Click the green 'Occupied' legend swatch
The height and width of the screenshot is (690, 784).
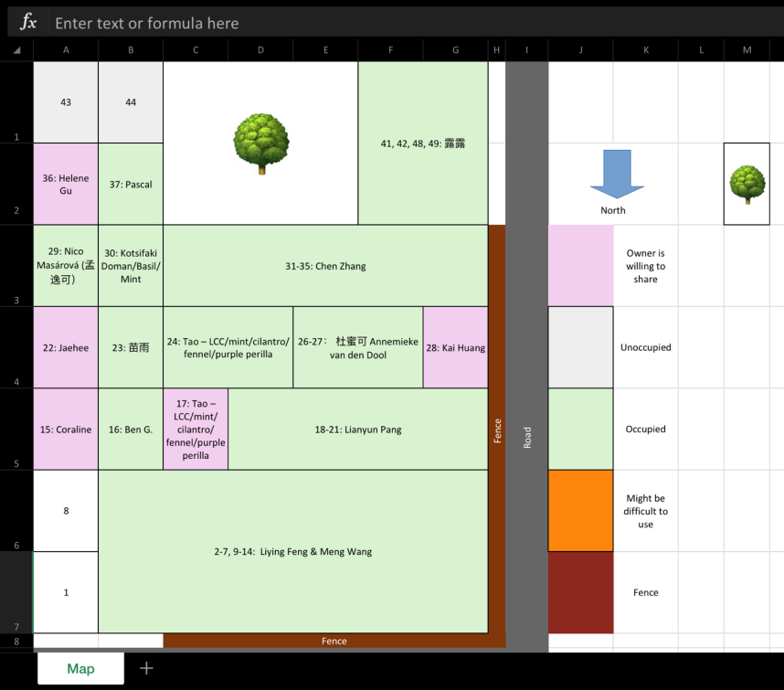tap(580, 429)
